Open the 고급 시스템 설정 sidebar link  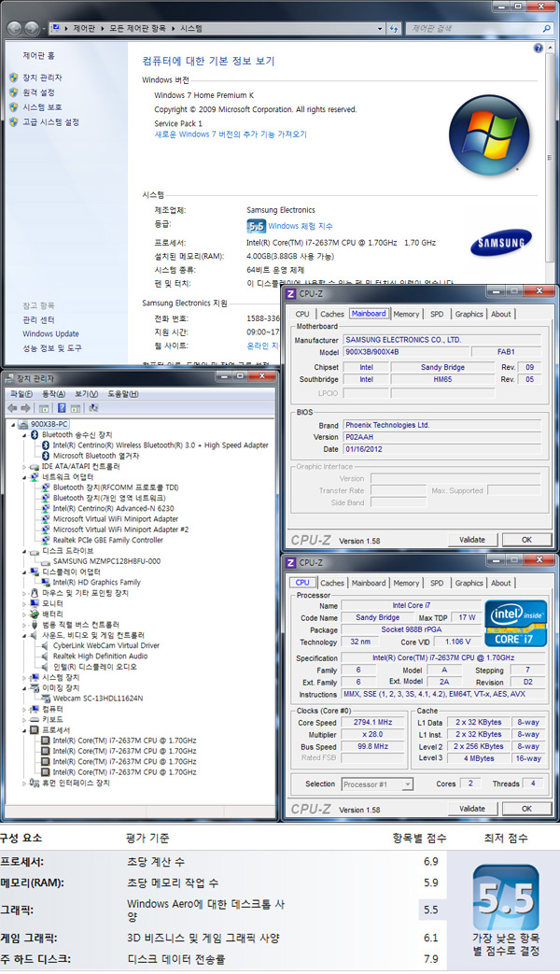click(x=51, y=122)
